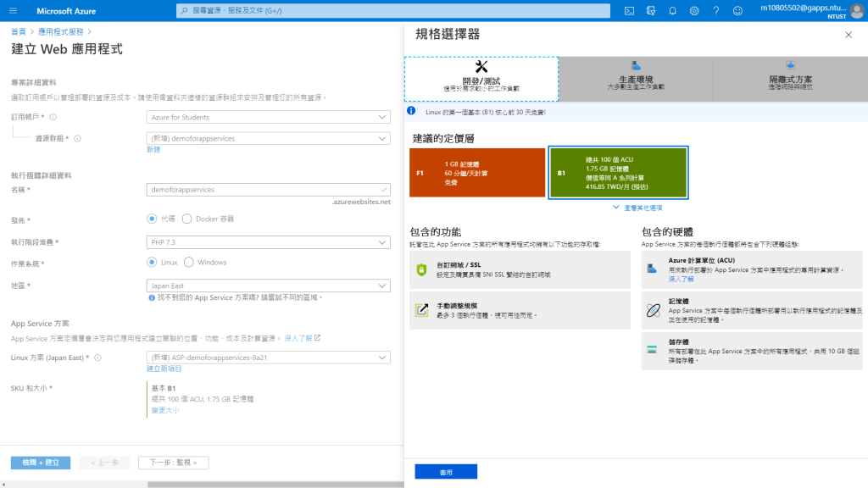This screenshot has width=868, height=488.
Task: Click the 手動調整規模 feature text
Action: point(457,306)
